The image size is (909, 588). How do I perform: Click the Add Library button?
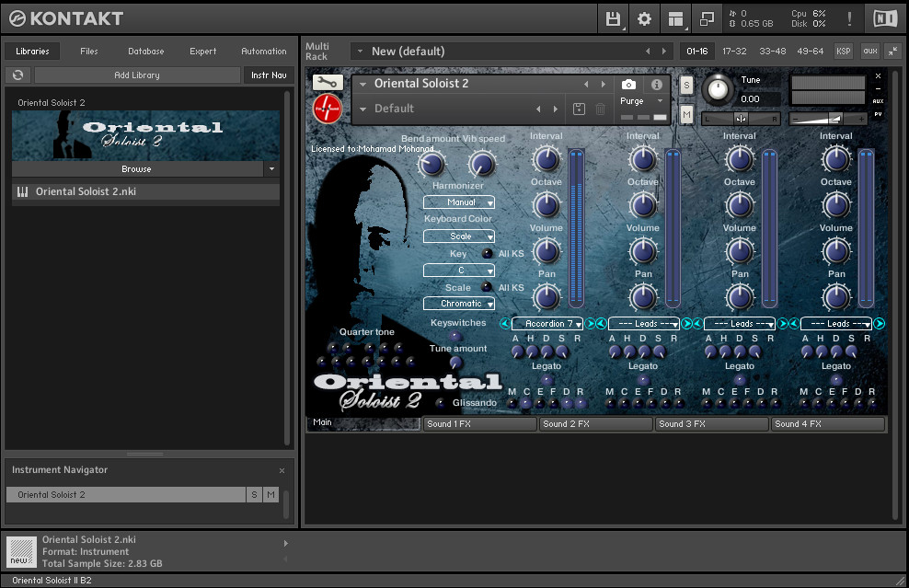pos(137,75)
